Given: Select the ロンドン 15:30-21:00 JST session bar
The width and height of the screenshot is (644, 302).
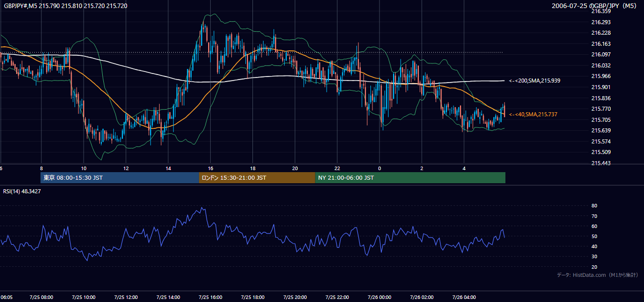Looking at the screenshot, I should pyautogui.click(x=257, y=178).
